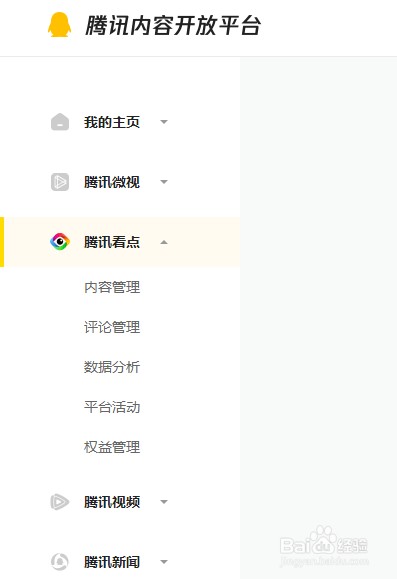Click the colorful 腾讯看点 eye icon
The image size is (397, 579).
[x=60, y=242]
